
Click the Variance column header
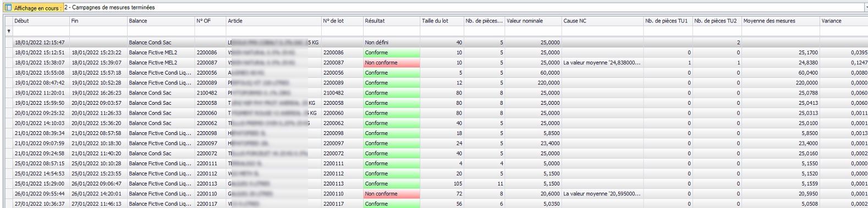(844, 21)
